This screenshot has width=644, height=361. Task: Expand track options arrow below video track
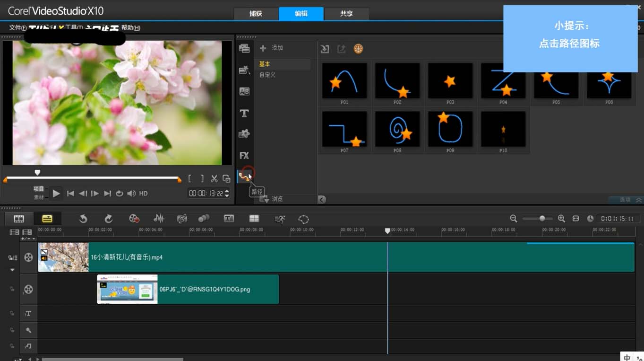(x=12, y=270)
